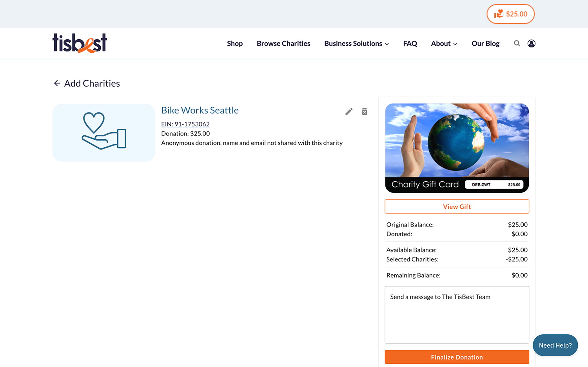This screenshot has height=367, width=588.
Task: Open the Need Help? chat button
Action: [x=555, y=345]
